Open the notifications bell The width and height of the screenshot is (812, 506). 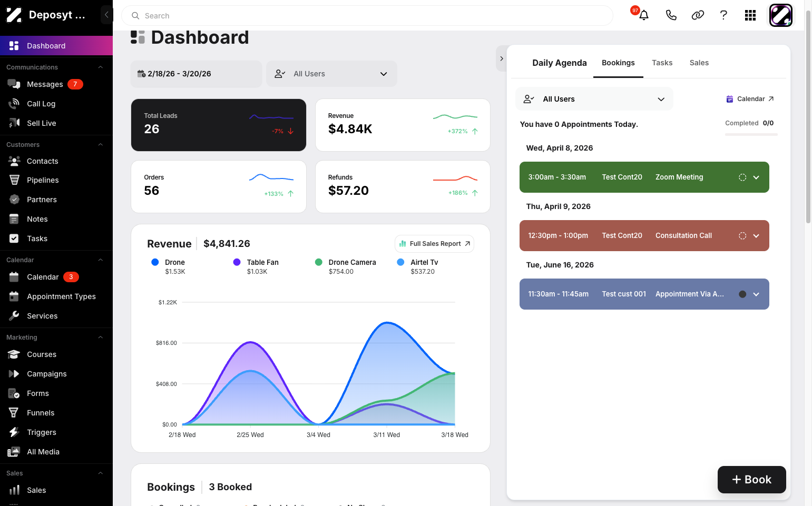click(x=643, y=15)
